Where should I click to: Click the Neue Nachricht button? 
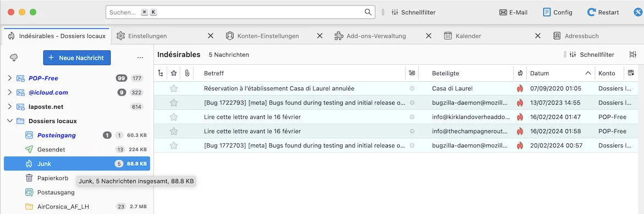pyautogui.click(x=77, y=58)
